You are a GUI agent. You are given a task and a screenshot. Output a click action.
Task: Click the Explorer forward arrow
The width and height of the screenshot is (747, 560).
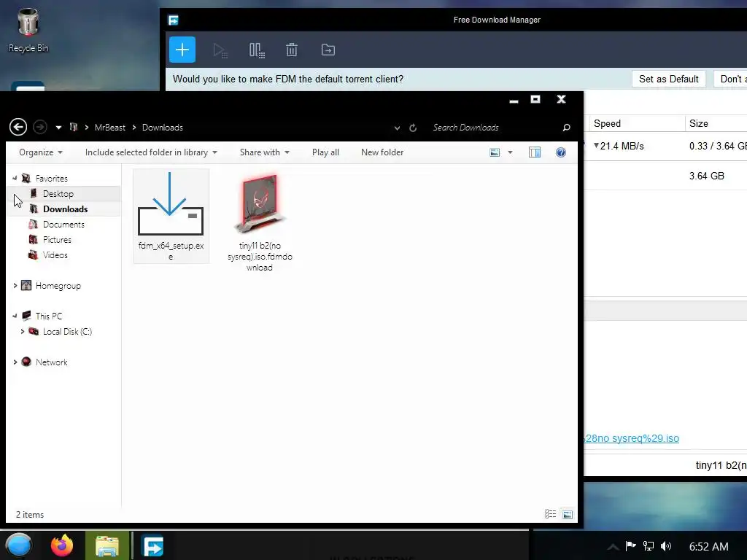coord(40,127)
